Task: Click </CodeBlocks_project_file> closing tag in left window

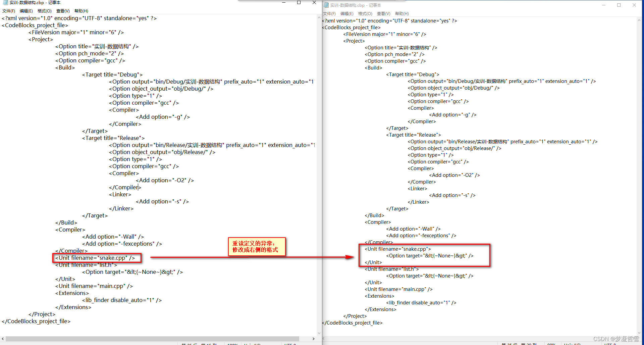Action: pyautogui.click(x=36, y=321)
